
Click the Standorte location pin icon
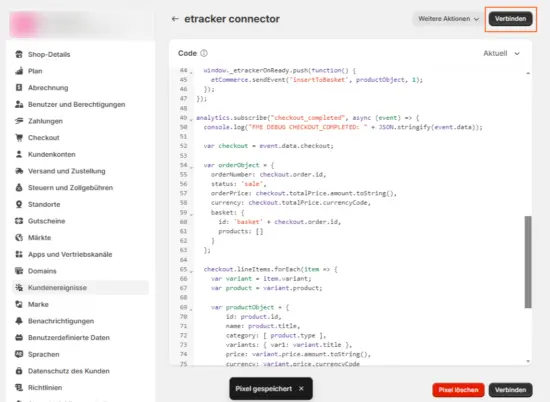[x=19, y=204]
